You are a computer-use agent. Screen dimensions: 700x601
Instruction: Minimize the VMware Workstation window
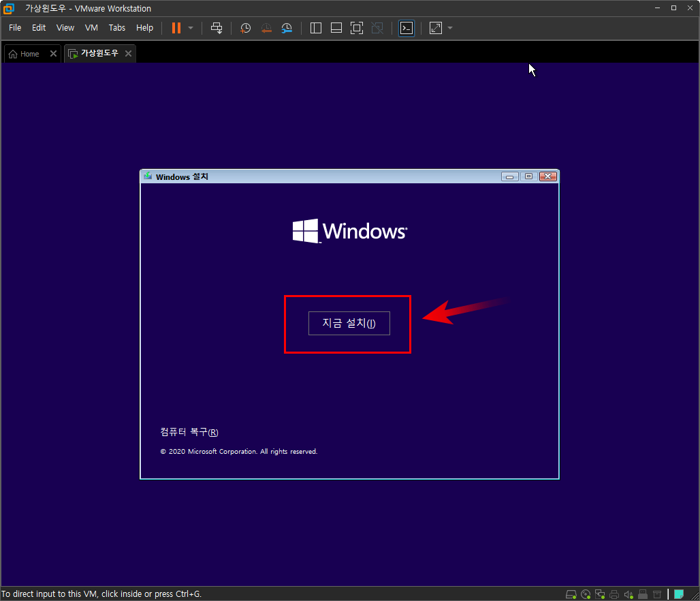click(657, 8)
